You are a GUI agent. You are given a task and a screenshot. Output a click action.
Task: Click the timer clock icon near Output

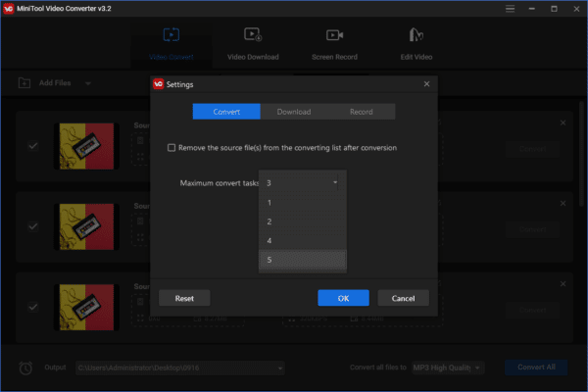(25, 368)
